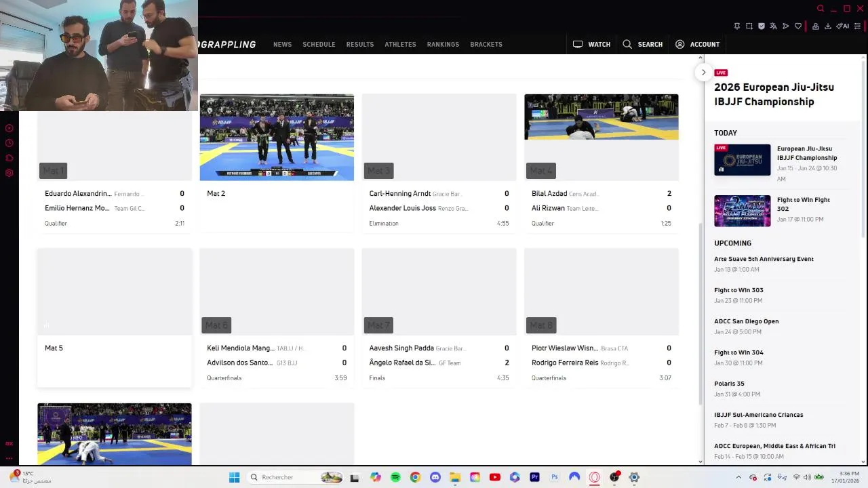
Task: Click the translate page icon
Action: pyautogui.click(x=774, y=26)
